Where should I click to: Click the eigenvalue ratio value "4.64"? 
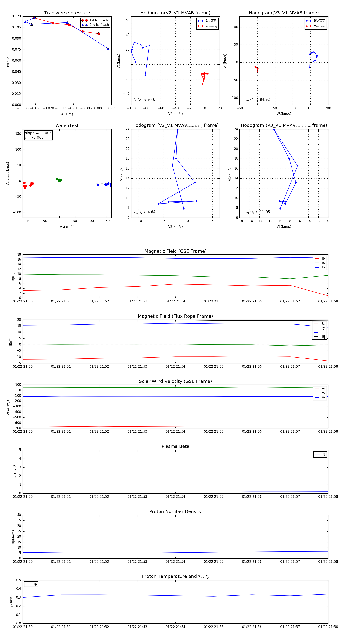tap(151, 212)
